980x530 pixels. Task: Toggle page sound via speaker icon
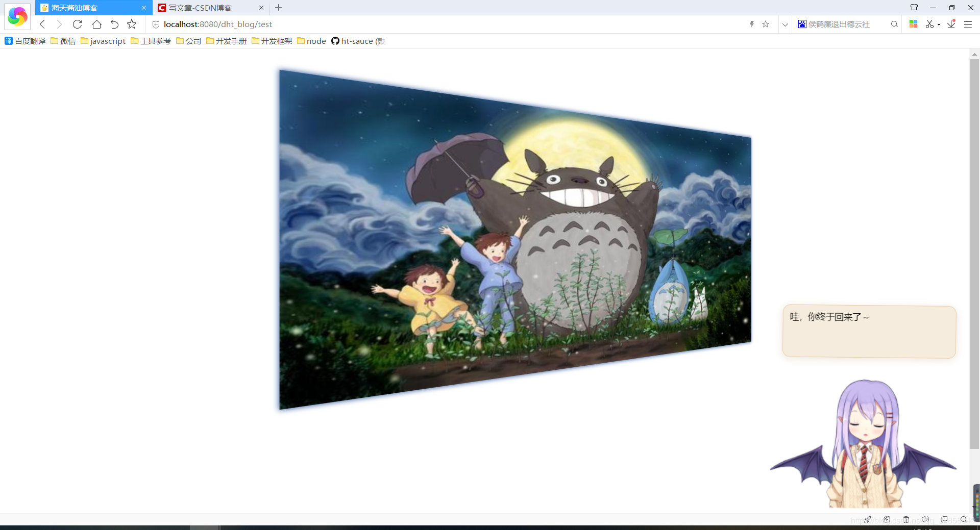(x=925, y=519)
